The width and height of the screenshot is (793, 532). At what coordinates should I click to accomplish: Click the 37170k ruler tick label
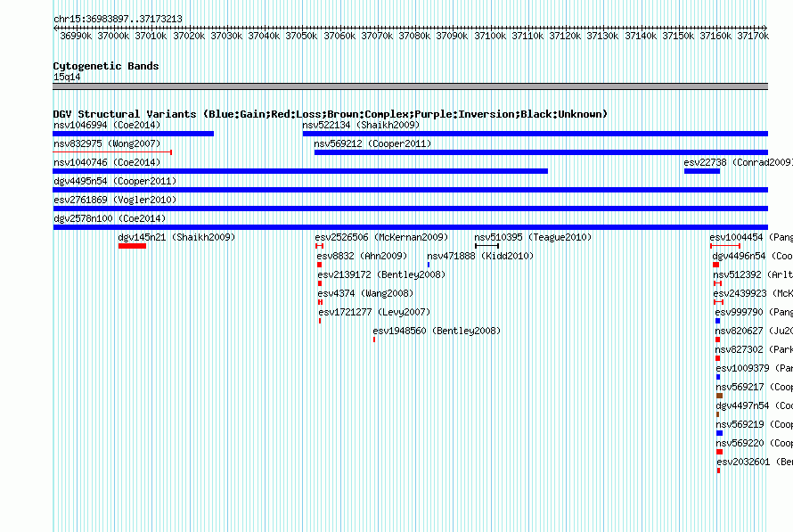[753, 36]
